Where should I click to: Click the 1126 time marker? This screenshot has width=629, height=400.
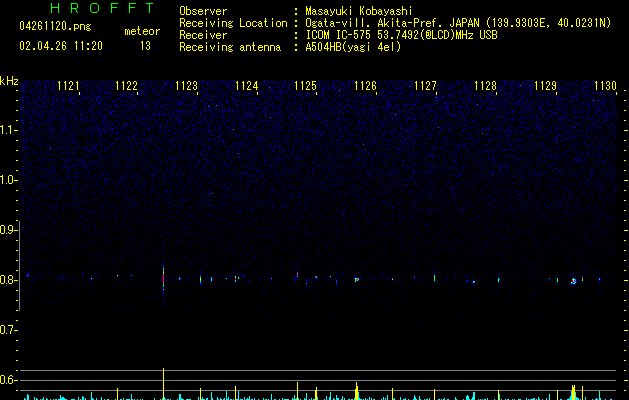click(x=365, y=86)
